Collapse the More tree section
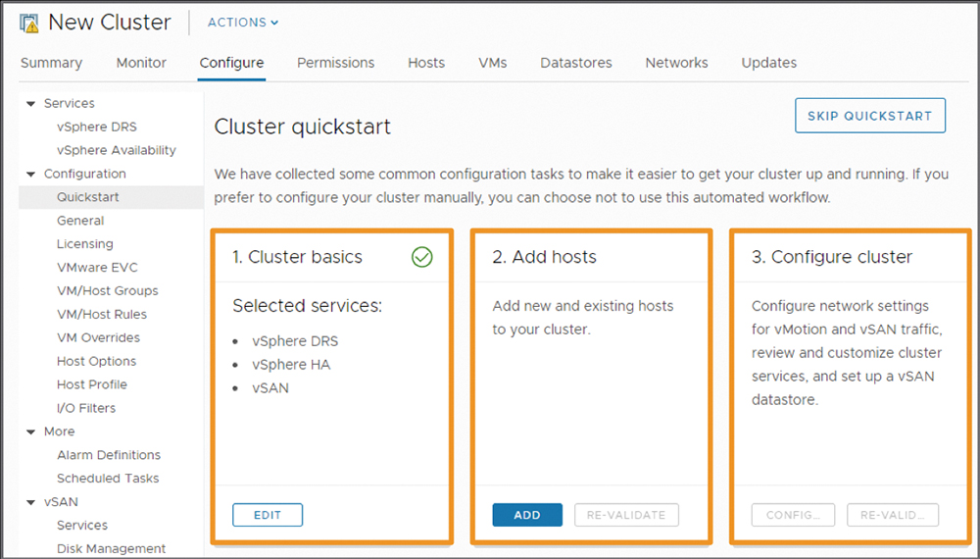Viewport: 980px width, 559px height. pyautogui.click(x=30, y=432)
